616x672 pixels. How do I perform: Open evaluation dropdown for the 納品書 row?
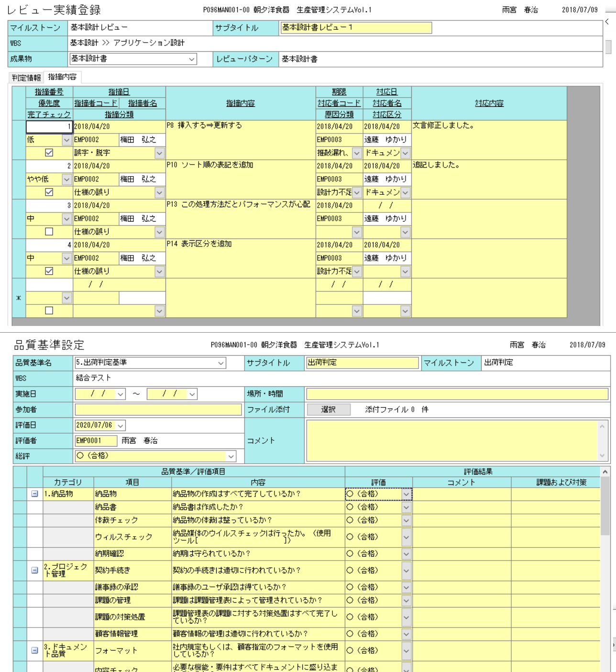(406, 507)
